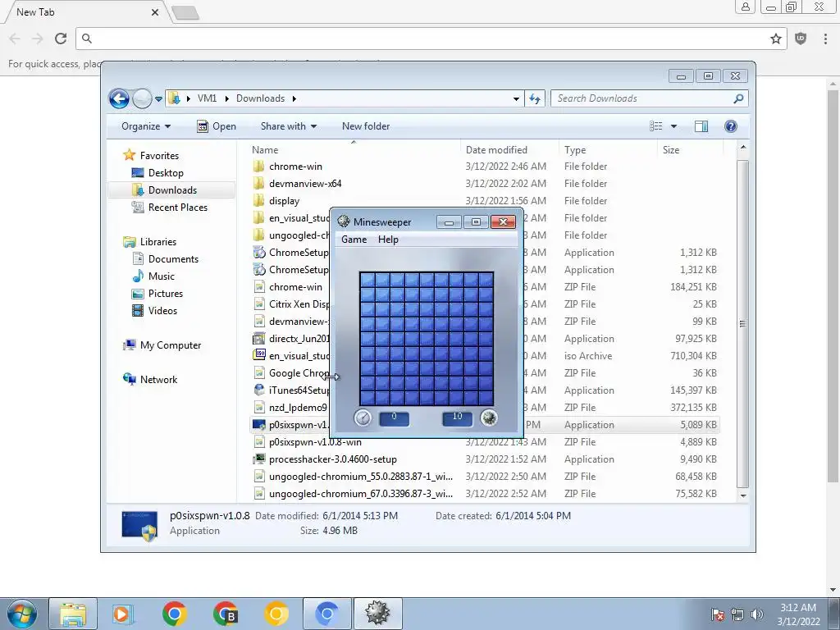840x630 pixels.
Task: Click Open in Explorer toolbar
Action: tap(217, 126)
